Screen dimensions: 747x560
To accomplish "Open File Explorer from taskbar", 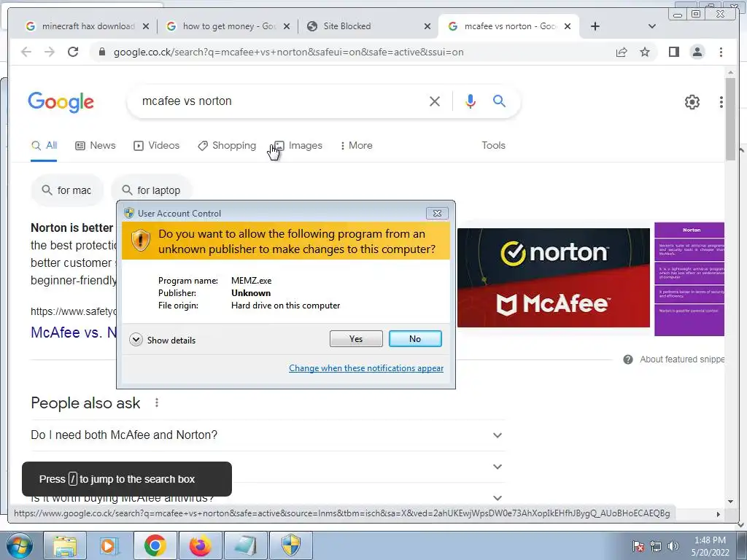I will pyautogui.click(x=65, y=545).
